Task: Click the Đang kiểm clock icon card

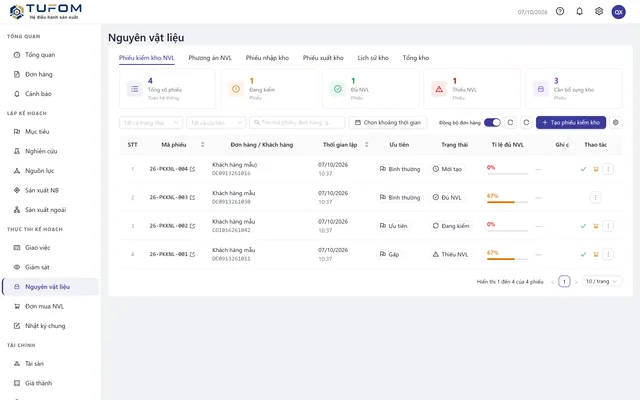Action: 236,89
